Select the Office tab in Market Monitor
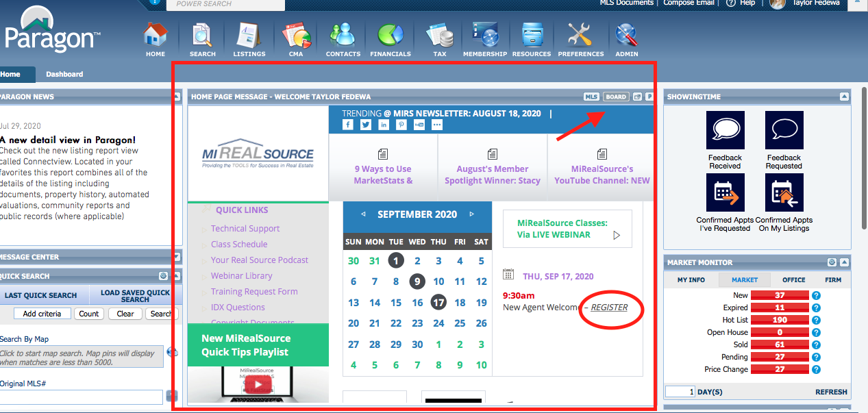Image resolution: width=868 pixels, height=413 pixels. click(x=793, y=279)
